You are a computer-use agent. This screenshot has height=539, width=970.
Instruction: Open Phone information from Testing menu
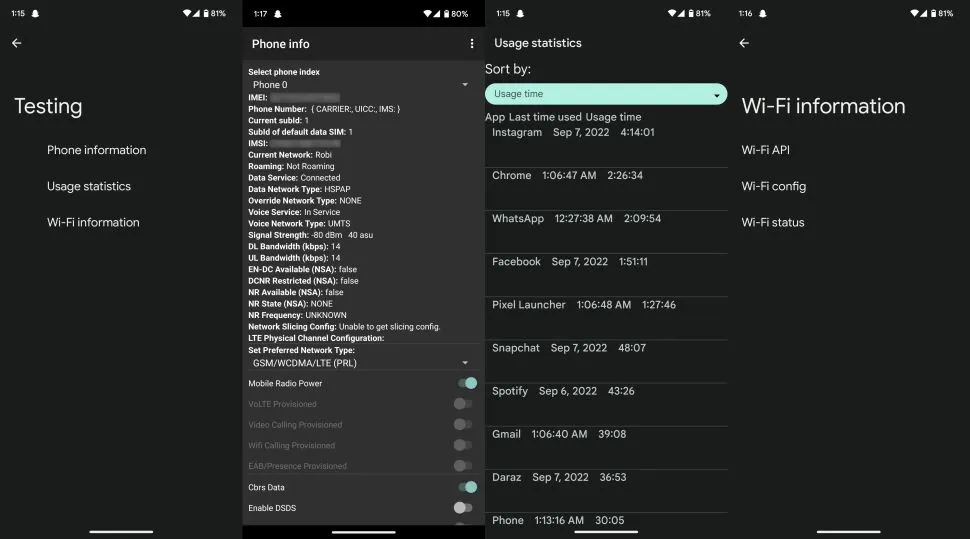pos(96,150)
